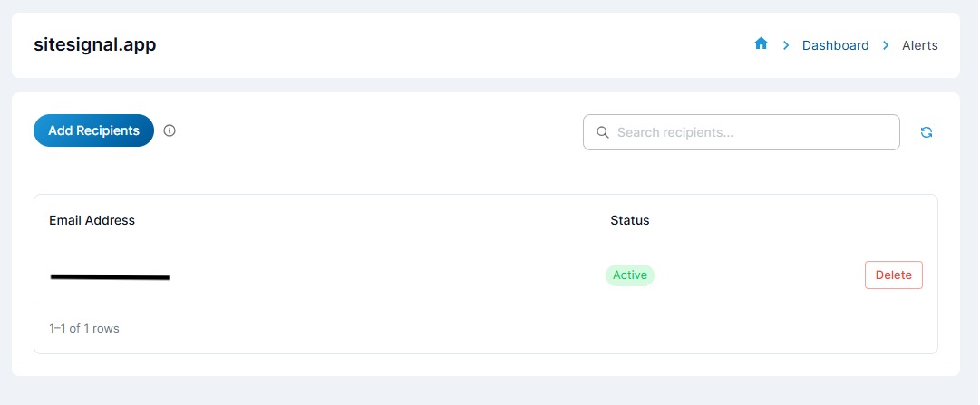This screenshot has width=980, height=405.
Task: Sort by Email Address column header
Action: click(92, 220)
